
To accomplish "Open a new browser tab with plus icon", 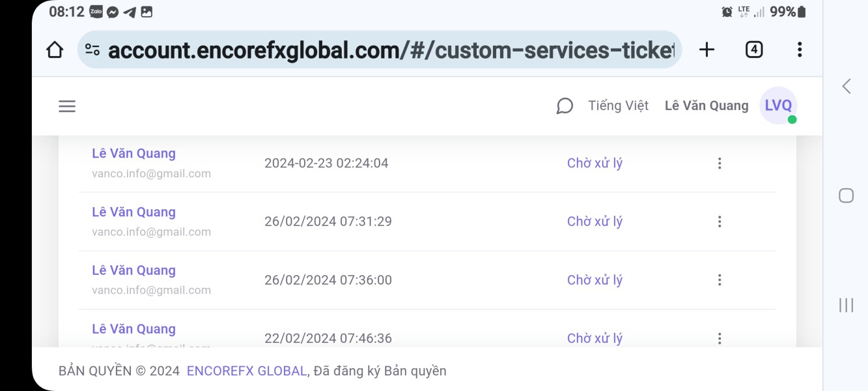I will pyautogui.click(x=707, y=50).
